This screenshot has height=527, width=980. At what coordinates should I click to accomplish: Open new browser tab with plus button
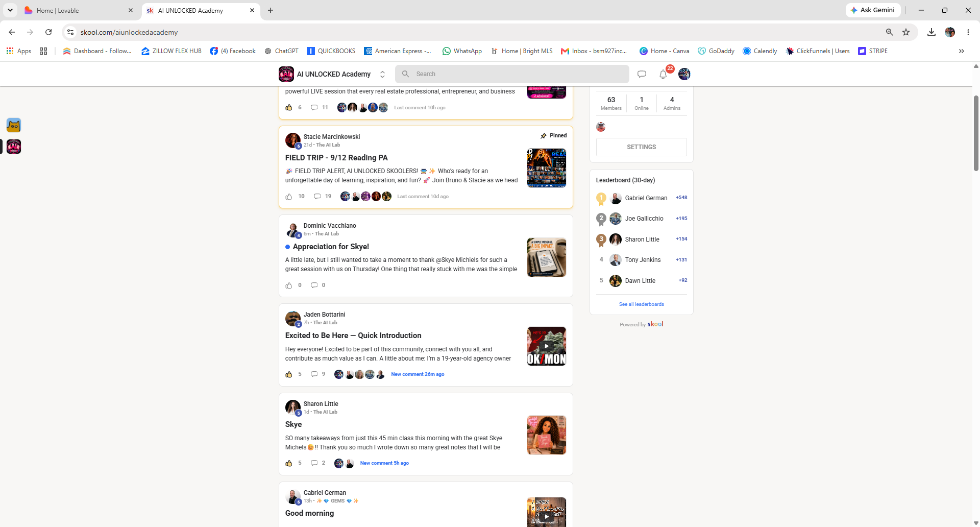(271, 10)
